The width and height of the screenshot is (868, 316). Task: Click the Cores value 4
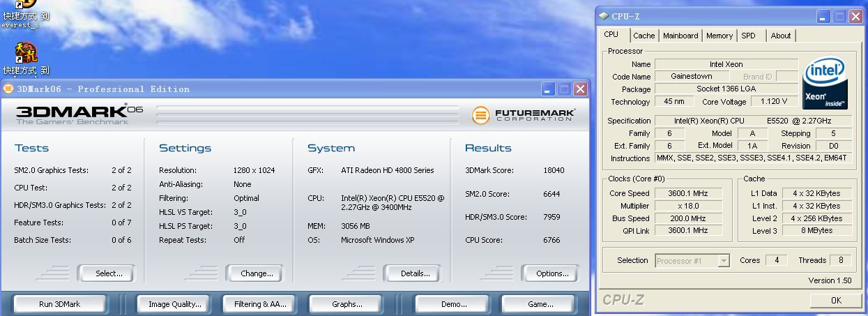[x=775, y=260]
